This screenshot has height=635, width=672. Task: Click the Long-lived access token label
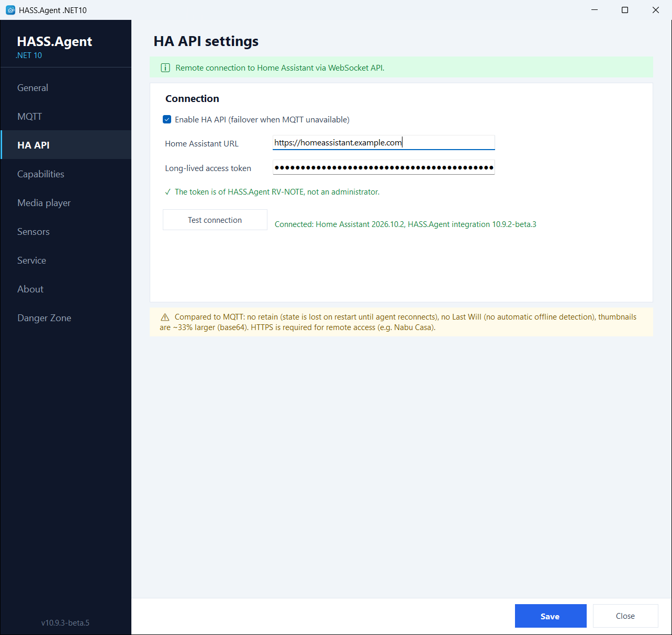(x=208, y=168)
